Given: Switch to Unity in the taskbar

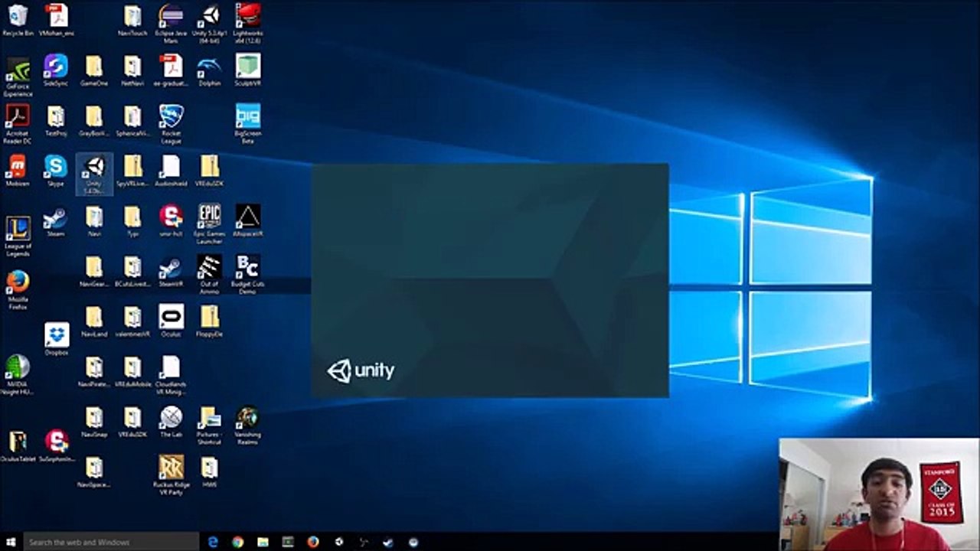Looking at the screenshot, I should click(x=338, y=542).
